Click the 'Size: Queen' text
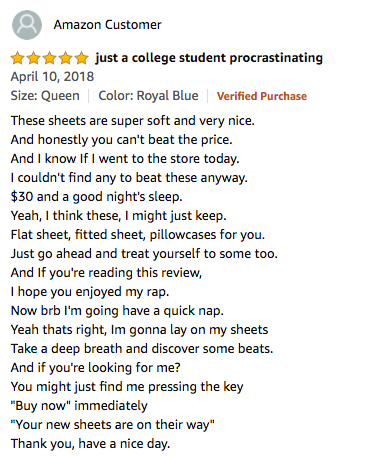 (45, 96)
